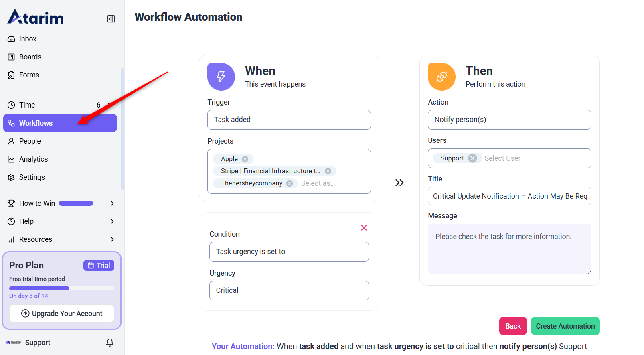Expand the Resources menu
This screenshot has width=644, height=355.
point(112,239)
